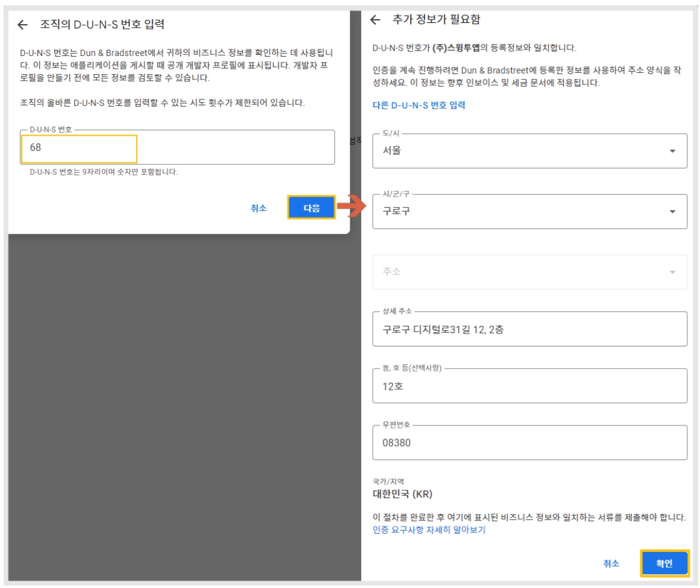Edit the 동, 호 등 field with 12호
The image size is (700, 588).
coord(529,386)
